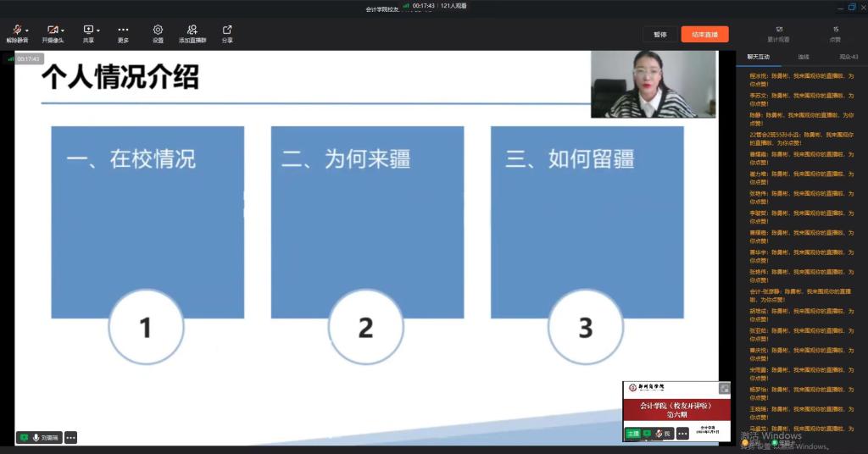Switch to the Chat Interaction (聊天互动) tab

pos(758,57)
